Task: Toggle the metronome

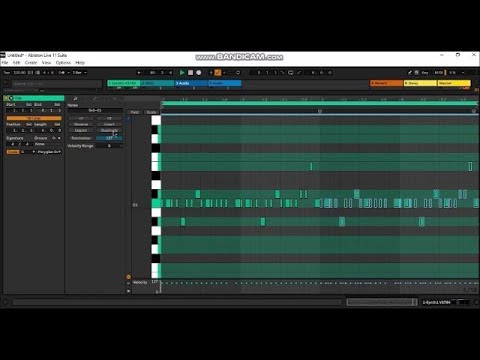Action: [x=62, y=72]
